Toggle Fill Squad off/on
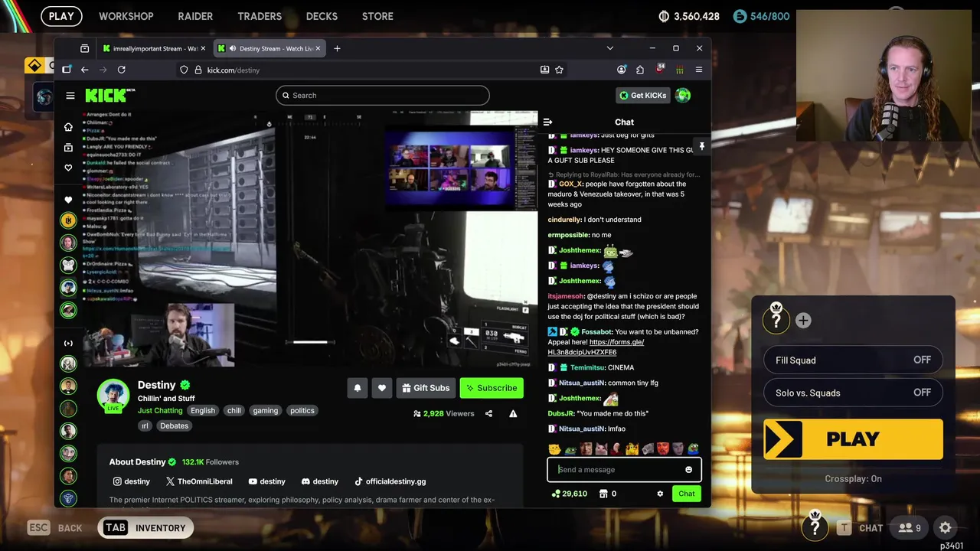The height and width of the screenshot is (551, 980). click(854, 360)
